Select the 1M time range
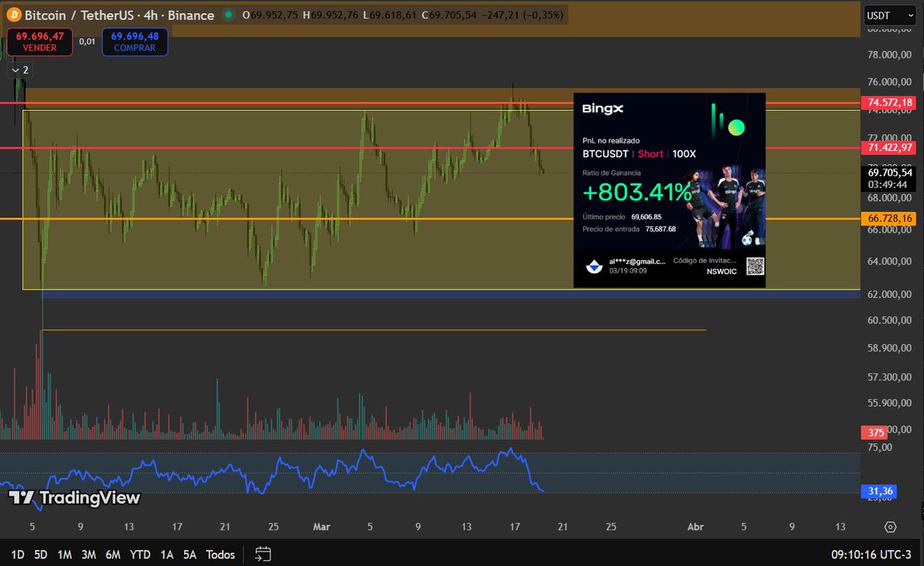Viewport: 924px width, 566px height. [x=64, y=554]
